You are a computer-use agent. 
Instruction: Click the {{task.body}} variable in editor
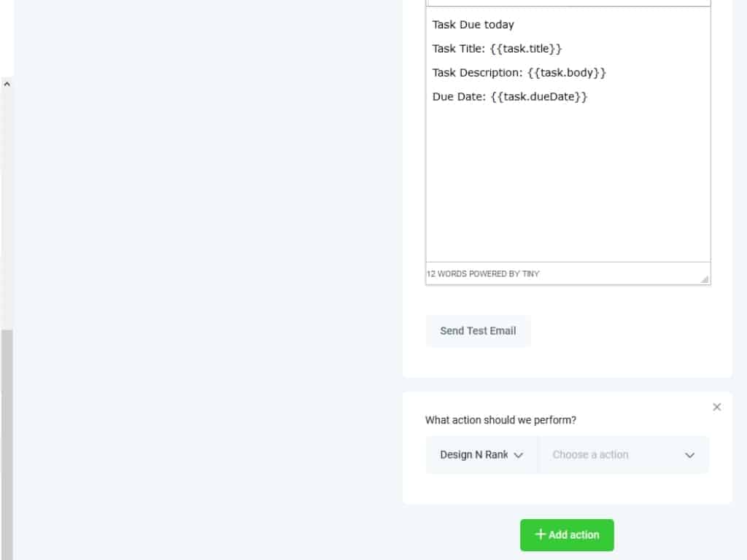point(567,73)
